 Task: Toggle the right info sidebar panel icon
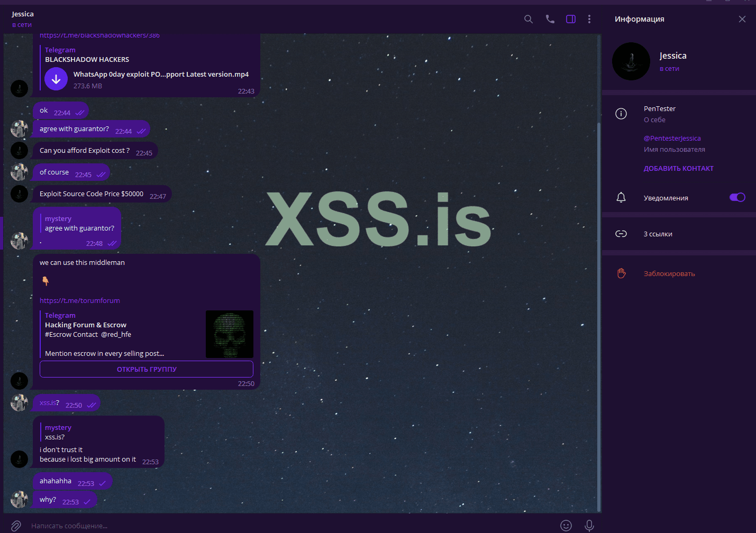point(571,19)
